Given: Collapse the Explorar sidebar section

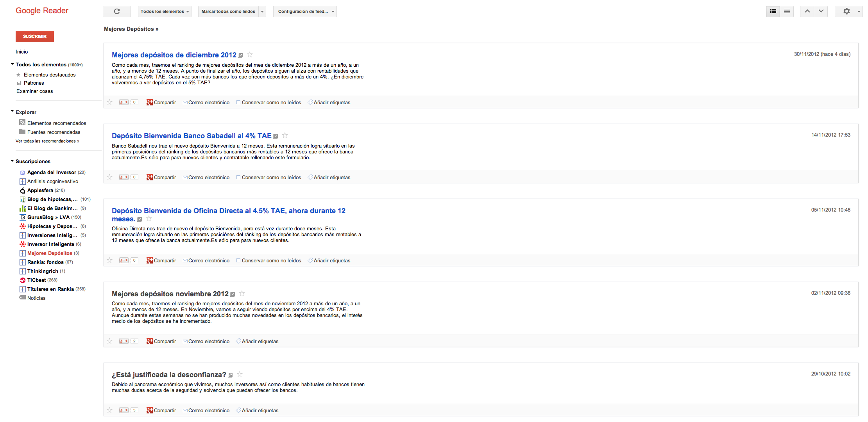Looking at the screenshot, I should point(12,112).
